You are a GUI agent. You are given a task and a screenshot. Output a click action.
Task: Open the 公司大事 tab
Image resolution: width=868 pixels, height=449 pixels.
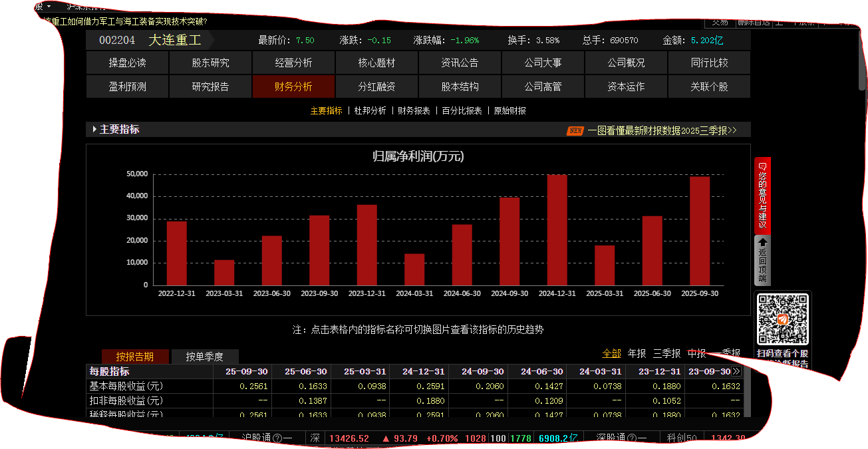tap(543, 63)
